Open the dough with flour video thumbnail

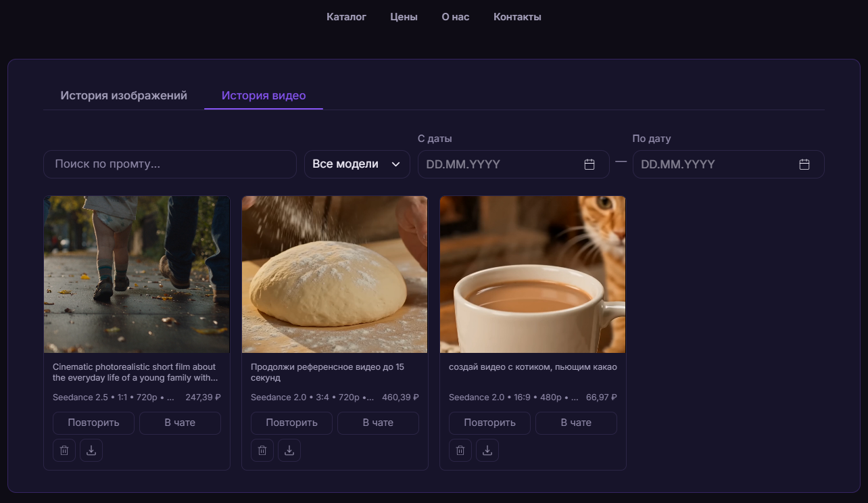point(335,274)
